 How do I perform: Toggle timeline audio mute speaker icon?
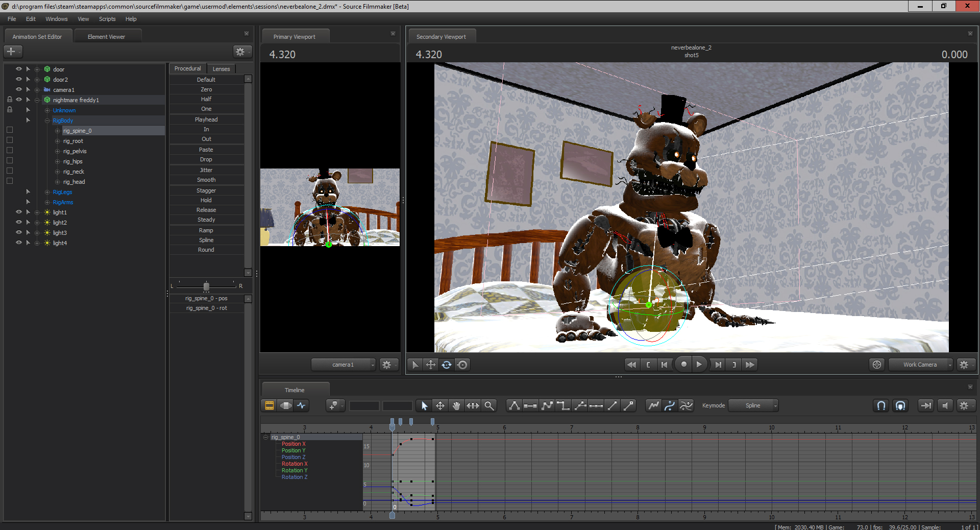[x=945, y=405]
